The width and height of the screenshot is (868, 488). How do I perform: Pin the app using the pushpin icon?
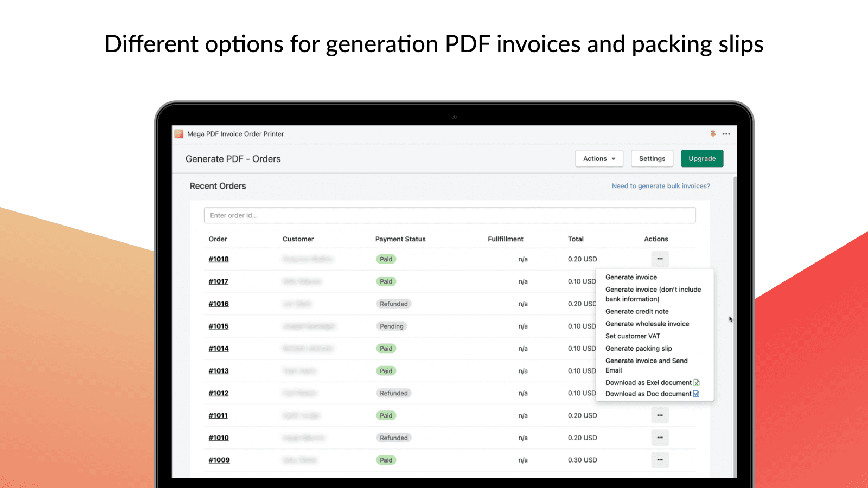713,133
